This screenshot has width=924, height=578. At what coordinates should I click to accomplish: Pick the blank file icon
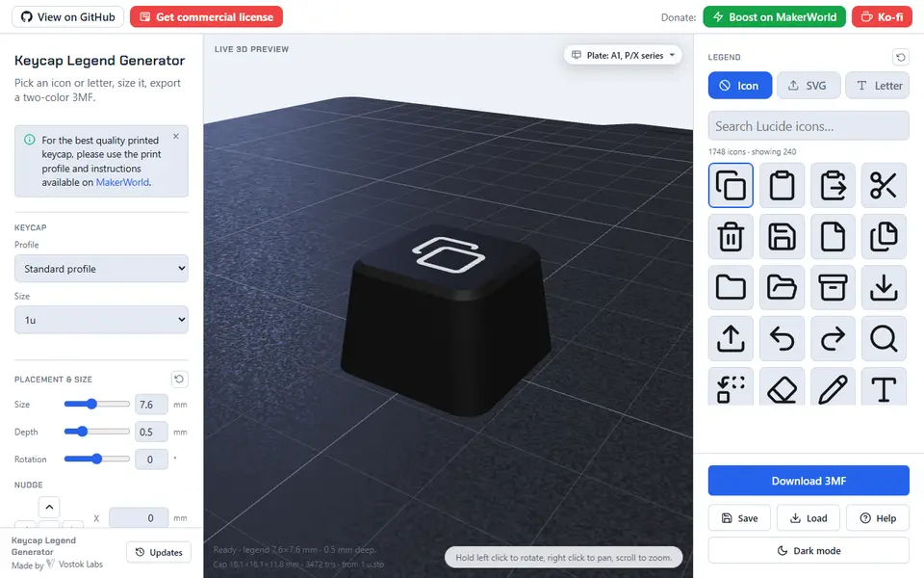click(832, 237)
